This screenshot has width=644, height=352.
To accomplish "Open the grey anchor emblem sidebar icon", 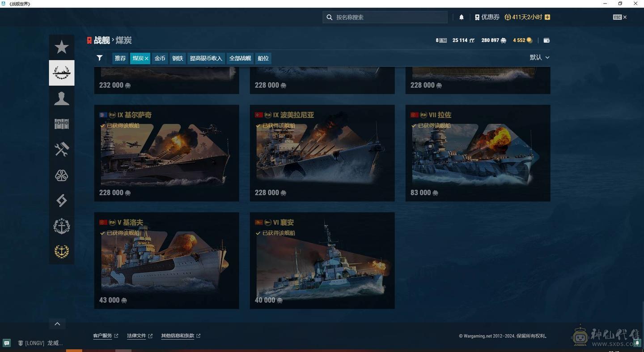I will 62,226.
